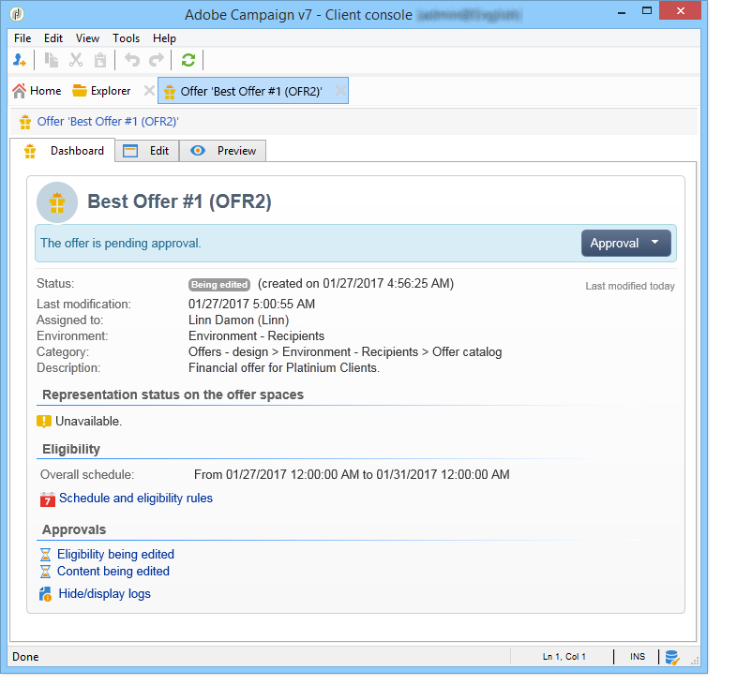Open Content being edited link
The height and width of the screenshot is (700, 737).
[x=113, y=572]
